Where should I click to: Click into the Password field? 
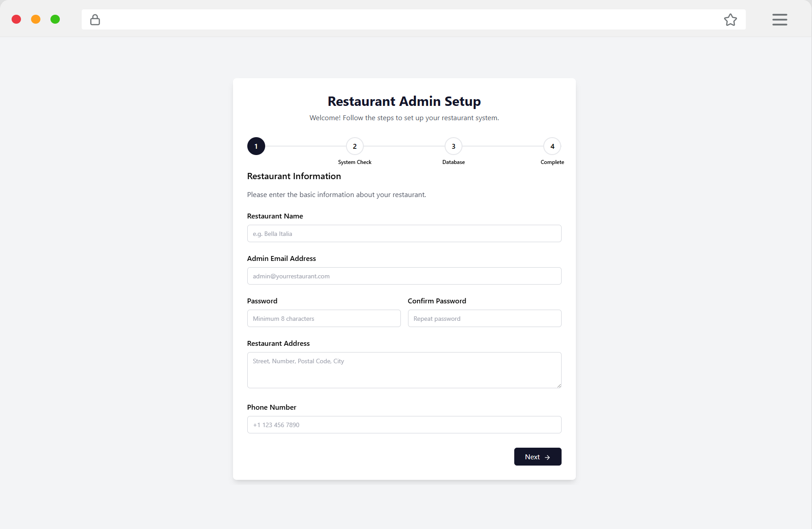(x=324, y=319)
